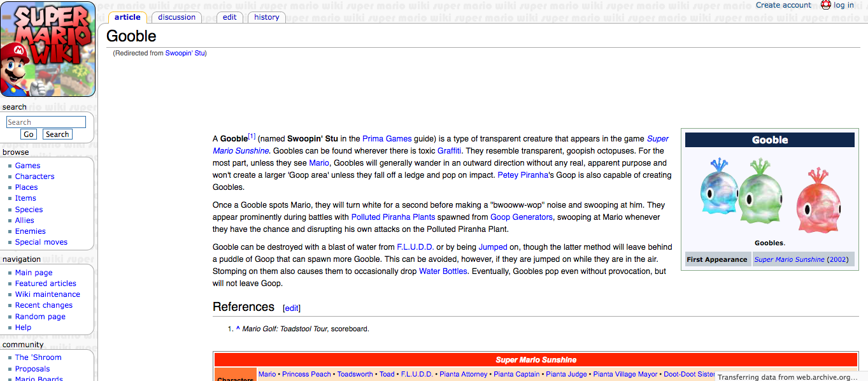Viewport: 868px width, 381px height.
Task: Open Super Mario Sunshine link in infobox
Action: tap(790, 260)
